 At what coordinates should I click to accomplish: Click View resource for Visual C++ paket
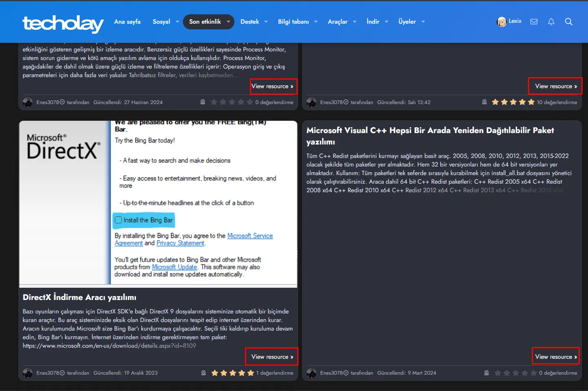[x=556, y=357]
